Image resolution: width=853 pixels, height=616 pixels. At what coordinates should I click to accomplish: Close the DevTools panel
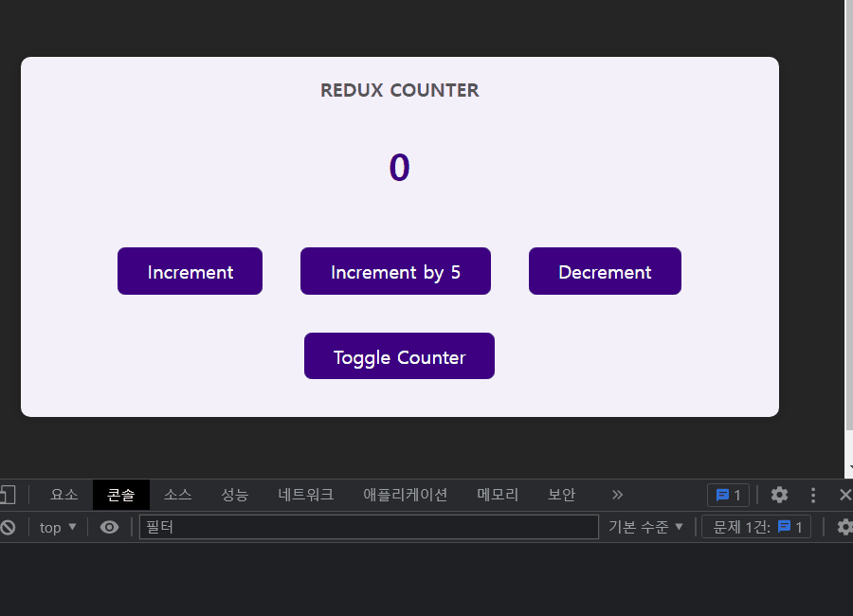[844, 495]
